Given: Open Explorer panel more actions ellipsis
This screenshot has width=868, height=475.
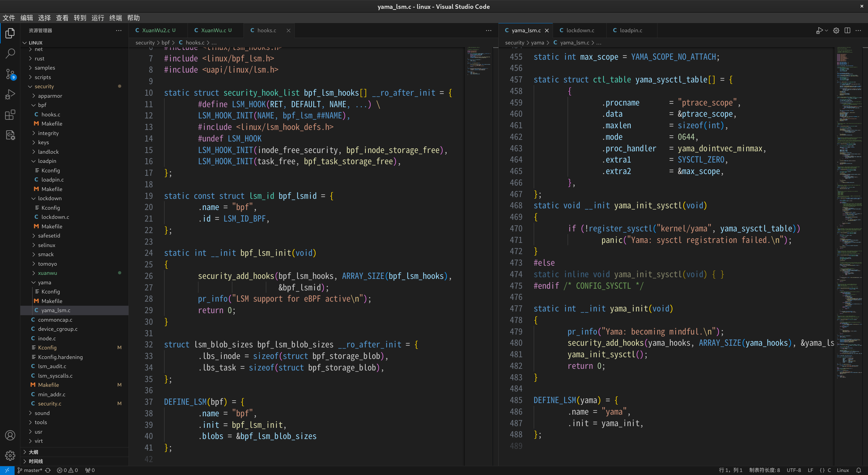Looking at the screenshot, I should 119,31.
